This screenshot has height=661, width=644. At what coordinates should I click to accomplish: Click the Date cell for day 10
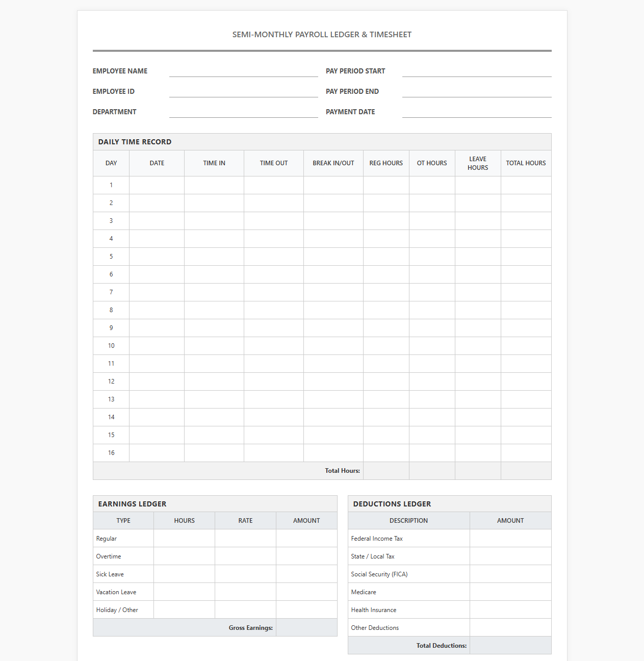point(157,346)
